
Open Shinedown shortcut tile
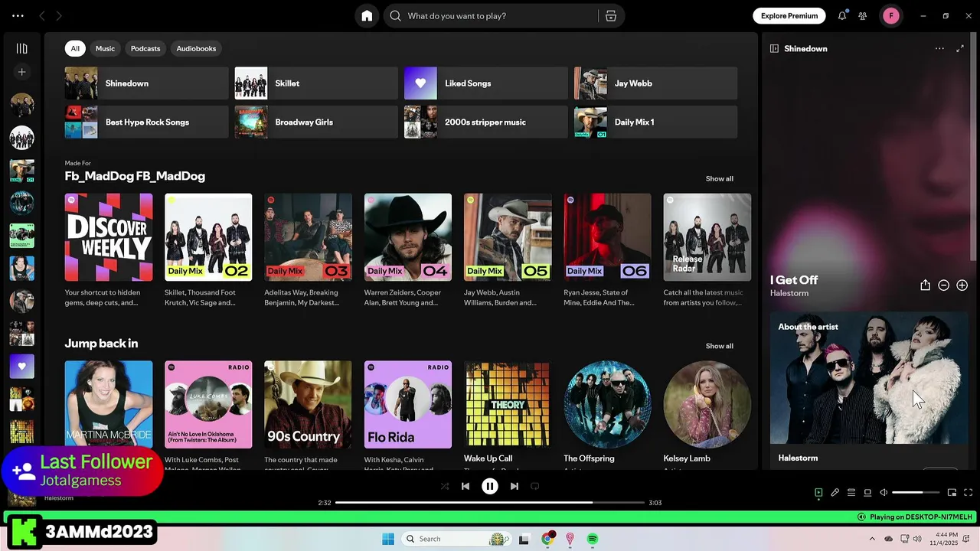[x=146, y=83]
